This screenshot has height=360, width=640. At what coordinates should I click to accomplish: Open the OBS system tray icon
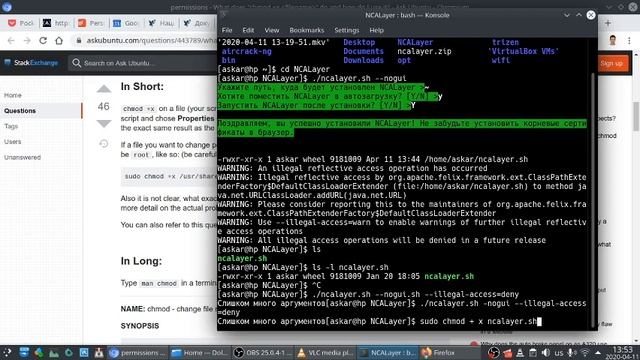pos(493,353)
